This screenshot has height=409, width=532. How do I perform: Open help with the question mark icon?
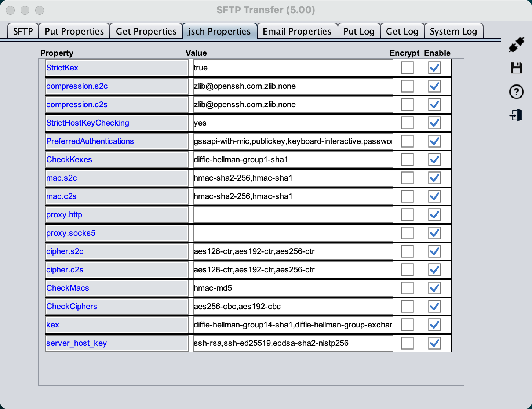pos(516,92)
